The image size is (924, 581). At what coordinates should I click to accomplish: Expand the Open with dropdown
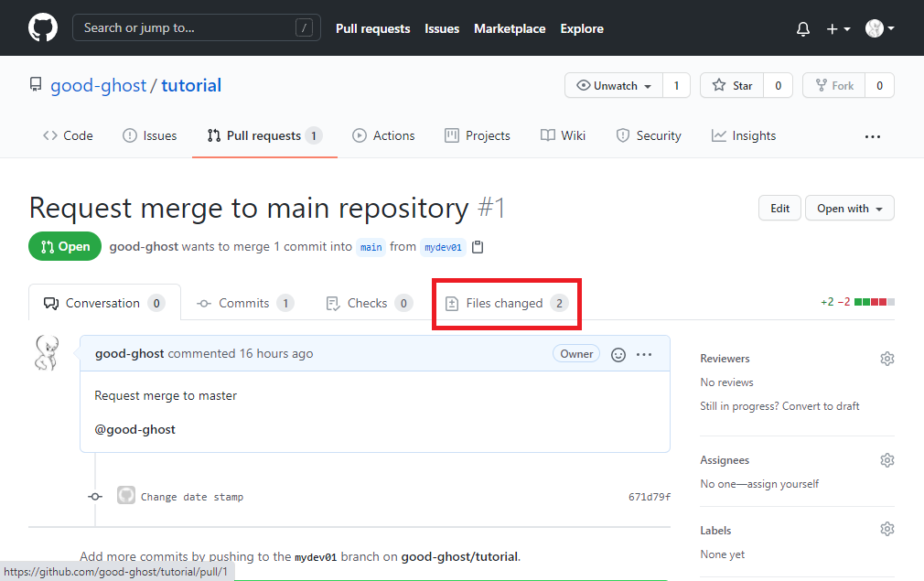click(849, 208)
